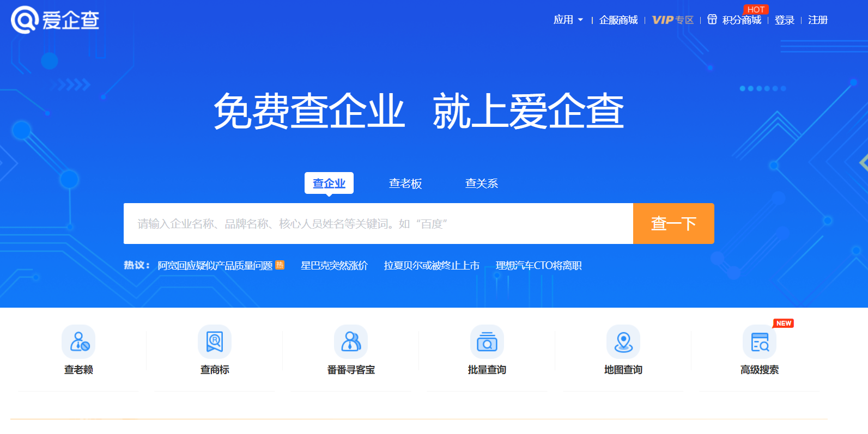Open the 地图查询 map icon
Viewport: 868px width, 434px height.
pos(623,341)
